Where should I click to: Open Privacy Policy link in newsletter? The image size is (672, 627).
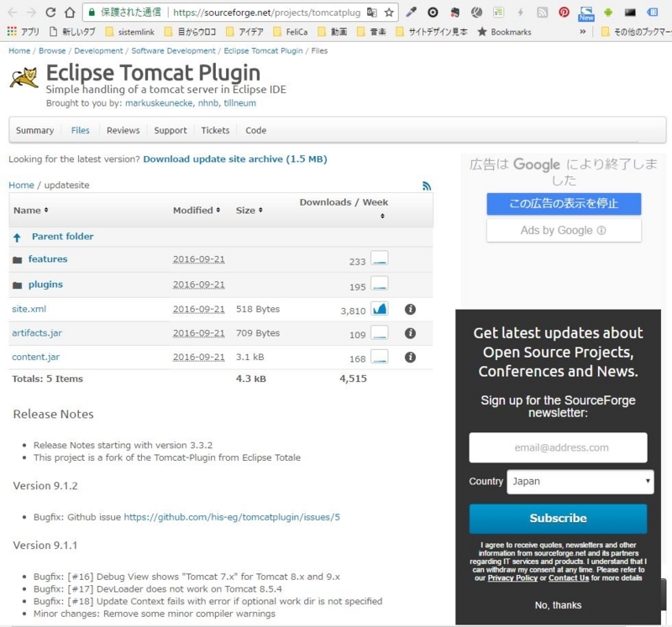pyautogui.click(x=512, y=578)
